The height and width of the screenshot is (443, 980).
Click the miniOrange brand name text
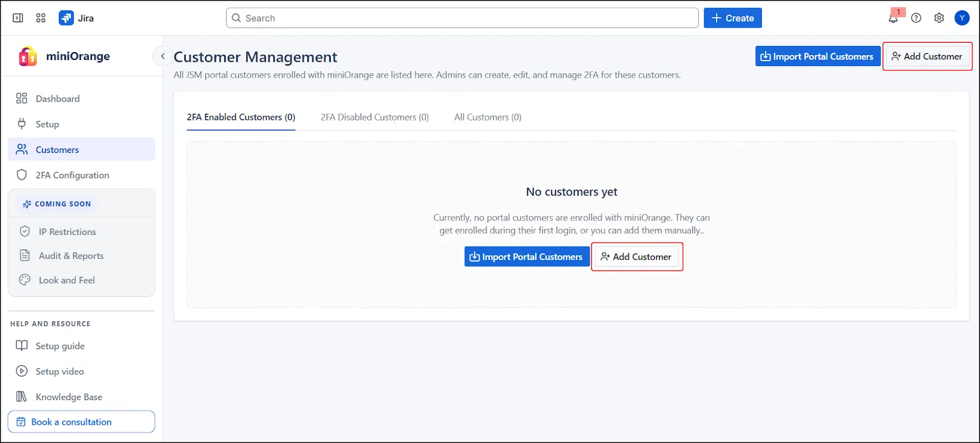click(x=78, y=56)
